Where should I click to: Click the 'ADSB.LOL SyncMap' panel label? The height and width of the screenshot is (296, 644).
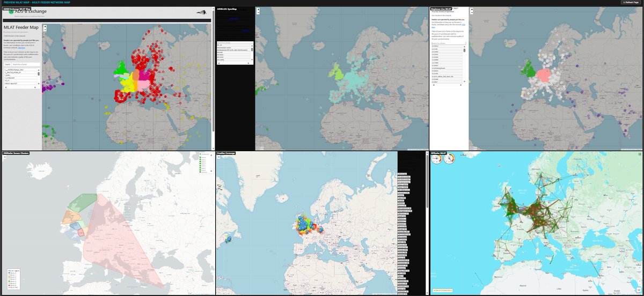click(226, 9)
